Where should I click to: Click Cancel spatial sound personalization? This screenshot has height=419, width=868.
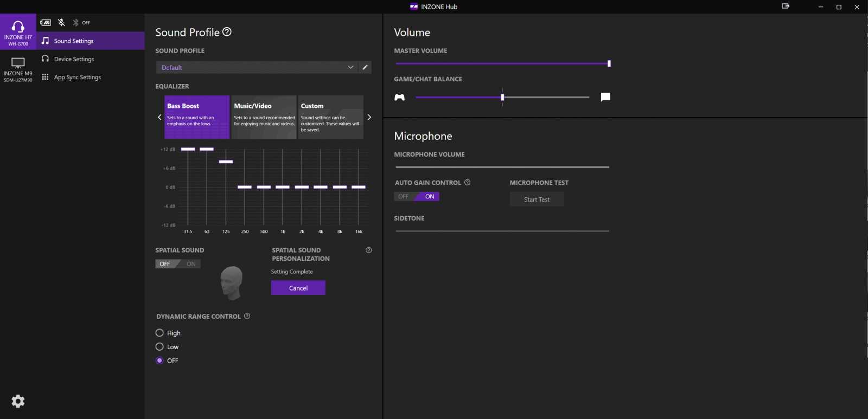point(298,288)
